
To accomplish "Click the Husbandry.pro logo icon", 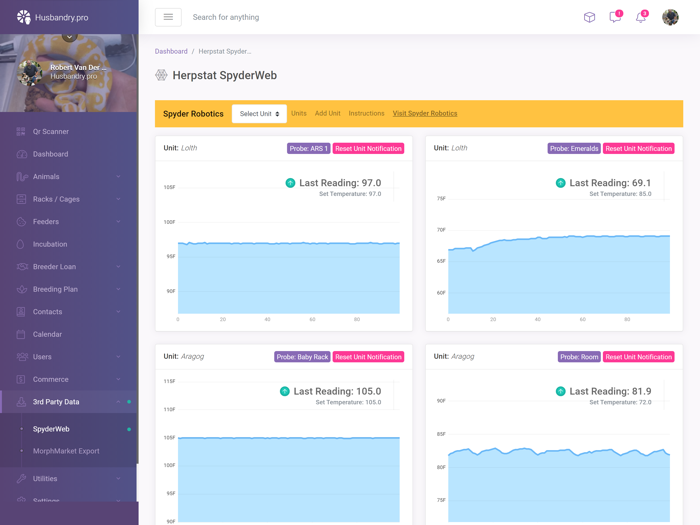I will coord(24,17).
